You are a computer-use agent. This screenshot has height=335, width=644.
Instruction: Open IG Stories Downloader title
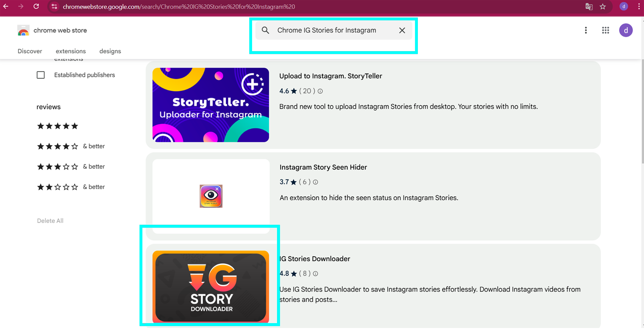pyautogui.click(x=315, y=259)
